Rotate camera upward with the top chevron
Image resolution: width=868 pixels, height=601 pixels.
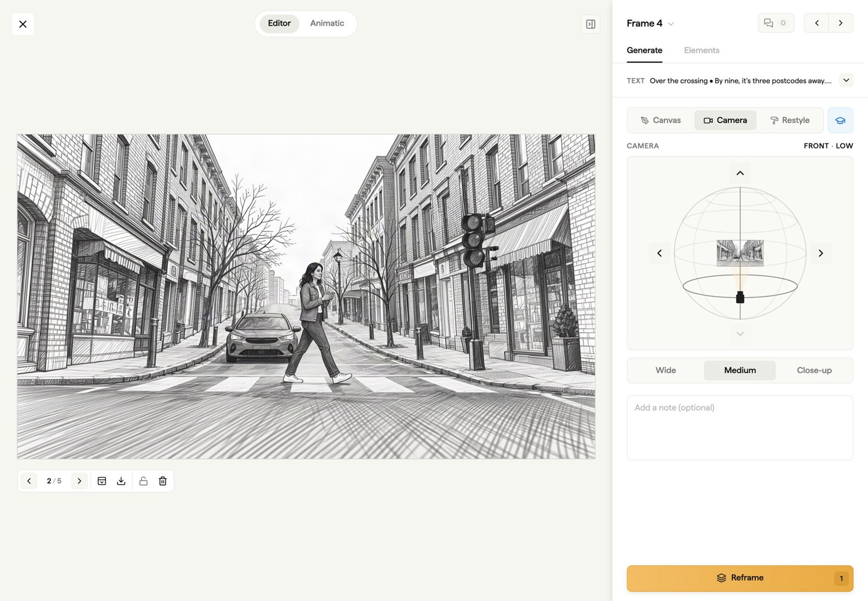740,173
